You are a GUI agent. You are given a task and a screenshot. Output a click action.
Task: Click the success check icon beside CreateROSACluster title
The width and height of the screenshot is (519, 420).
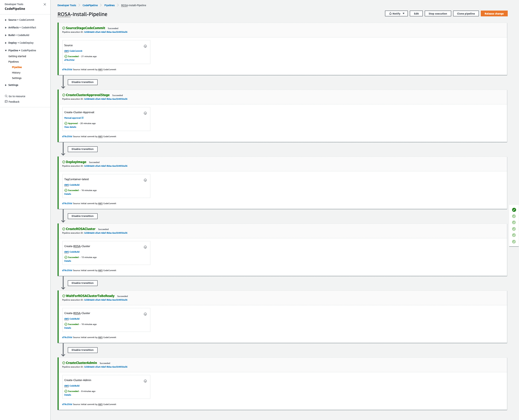[64, 229]
